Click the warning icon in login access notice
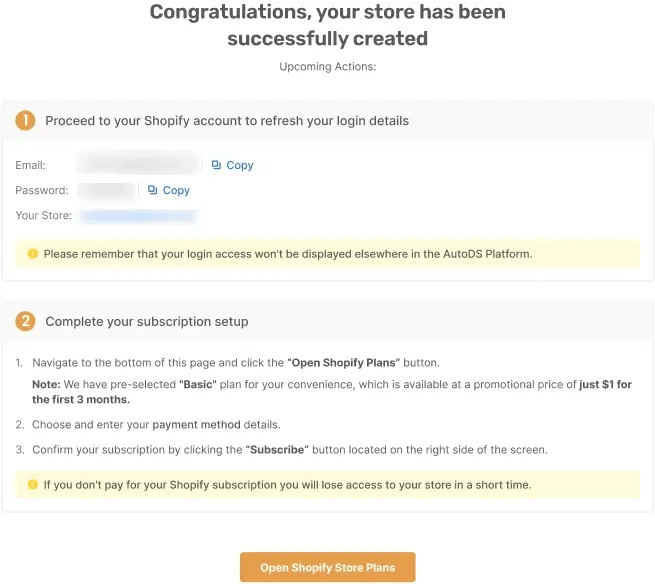 pyautogui.click(x=33, y=254)
